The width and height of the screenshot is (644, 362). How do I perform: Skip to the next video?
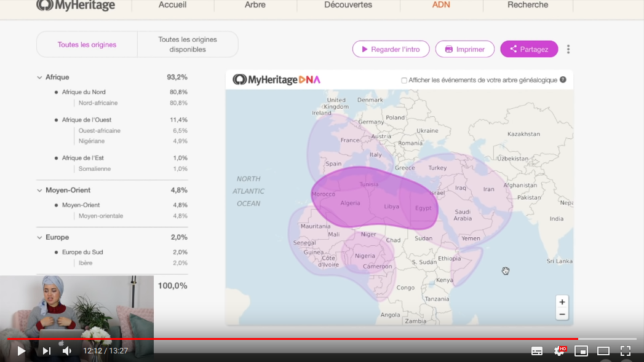pyautogui.click(x=47, y=351)
